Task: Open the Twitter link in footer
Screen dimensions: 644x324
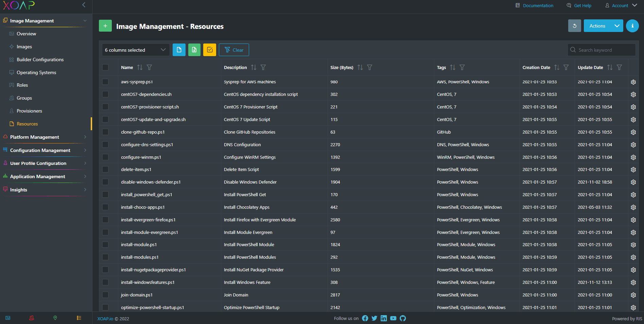Action: click(375, 318)
